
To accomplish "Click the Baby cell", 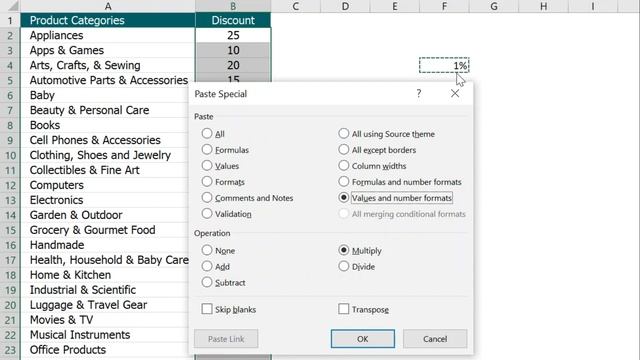I will click(105, 95).
